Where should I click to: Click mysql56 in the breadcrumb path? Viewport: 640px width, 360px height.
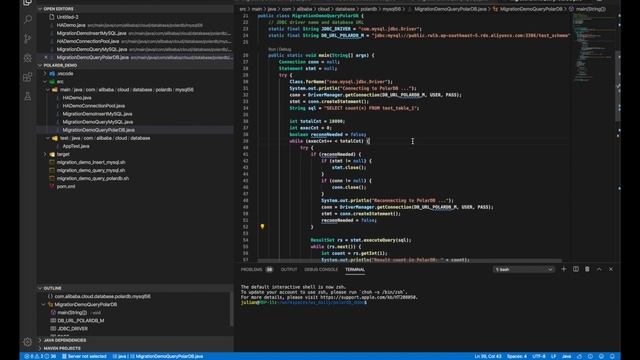(391, 9)
